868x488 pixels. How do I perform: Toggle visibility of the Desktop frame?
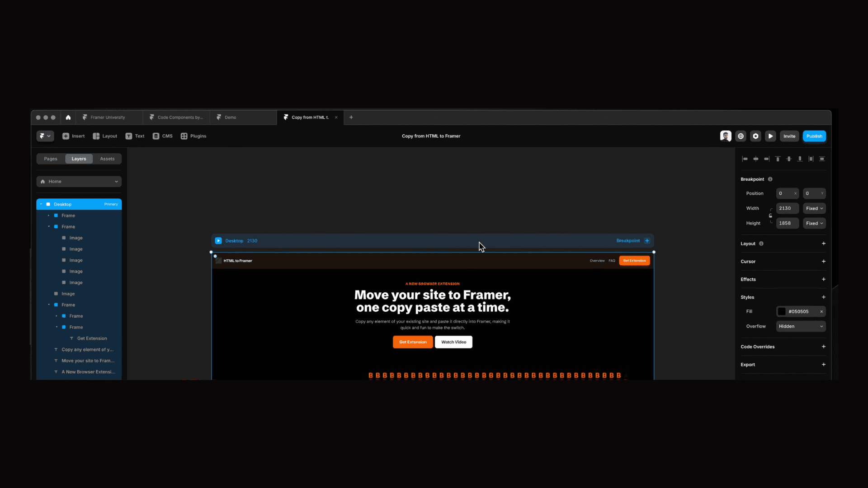[x=117, y=204]
